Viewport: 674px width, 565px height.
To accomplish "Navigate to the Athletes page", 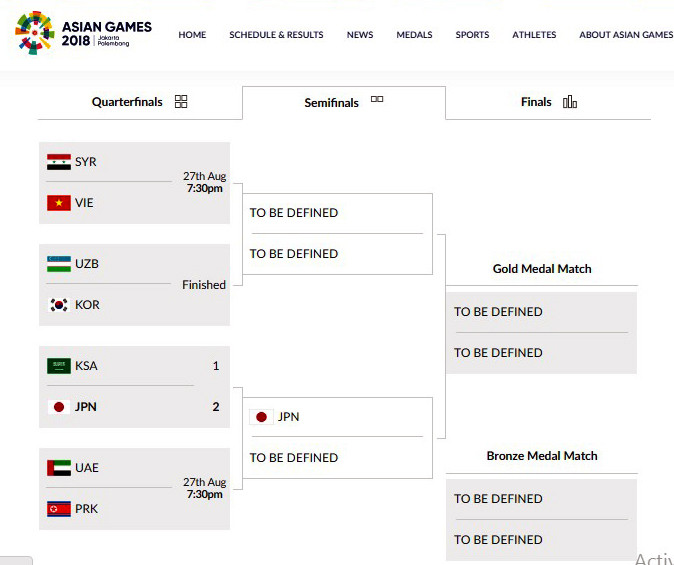I will point(534,35).
